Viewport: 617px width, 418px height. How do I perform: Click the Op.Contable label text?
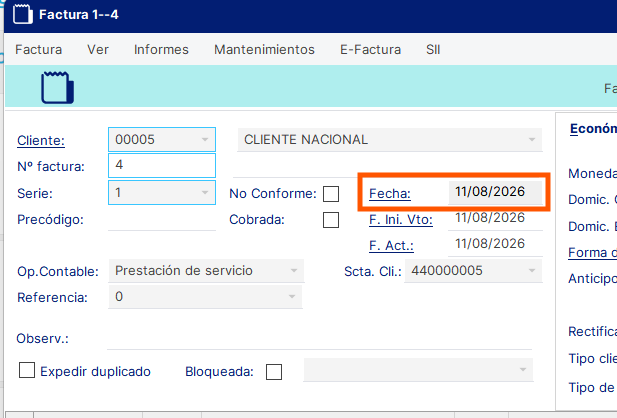pos(58,272)
